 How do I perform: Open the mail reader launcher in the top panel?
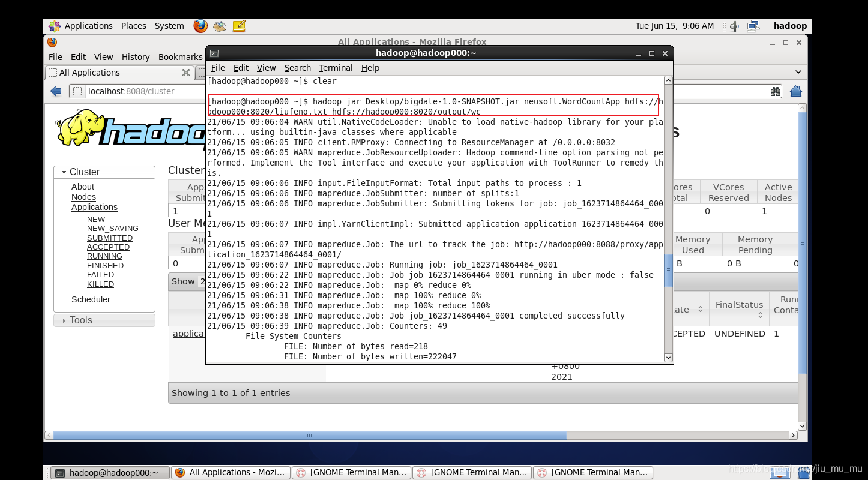pos(219,26)
